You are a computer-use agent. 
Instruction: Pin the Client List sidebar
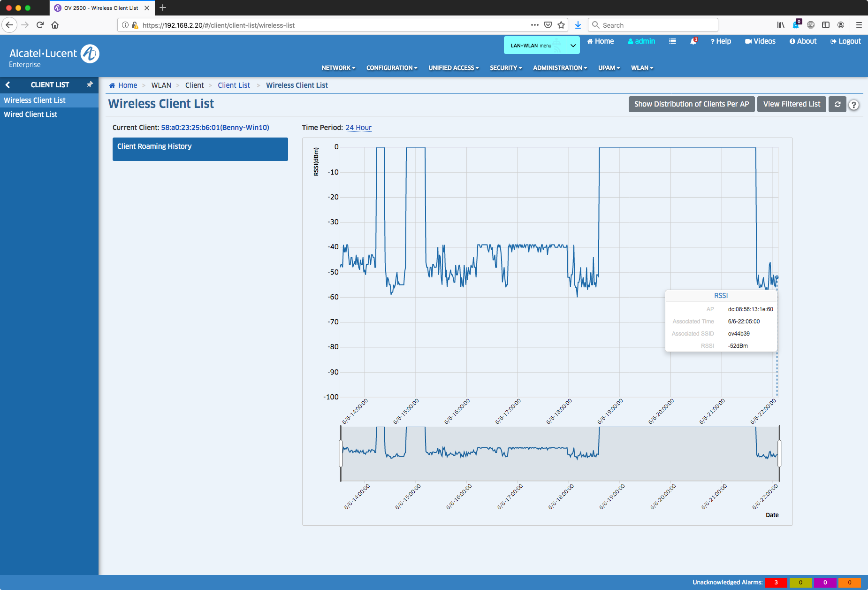tap(90, 84)
